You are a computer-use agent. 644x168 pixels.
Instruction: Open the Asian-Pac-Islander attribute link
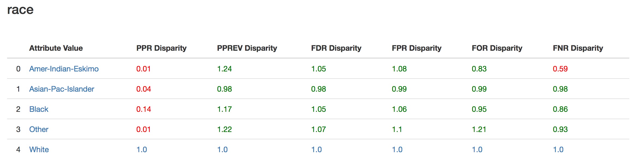click(62, 89)
